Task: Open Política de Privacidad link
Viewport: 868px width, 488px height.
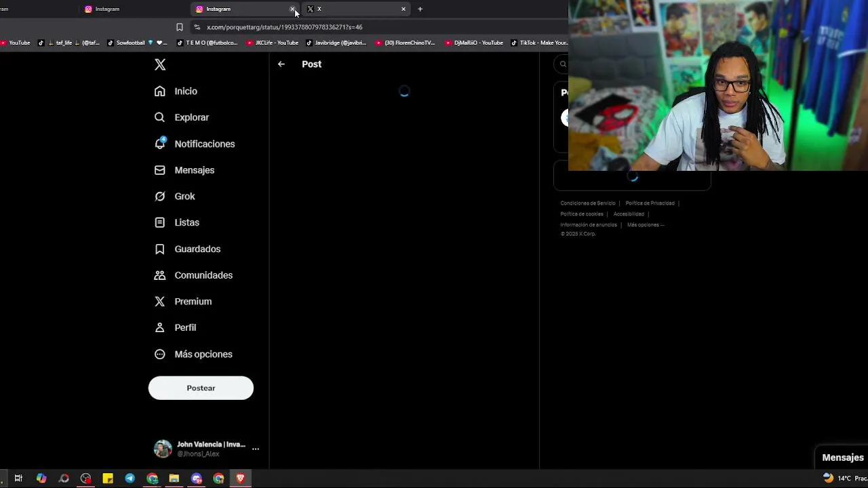Action: pos(650,203)
